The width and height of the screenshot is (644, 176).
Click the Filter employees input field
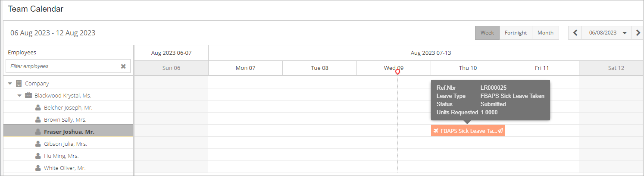click(63, 66)
